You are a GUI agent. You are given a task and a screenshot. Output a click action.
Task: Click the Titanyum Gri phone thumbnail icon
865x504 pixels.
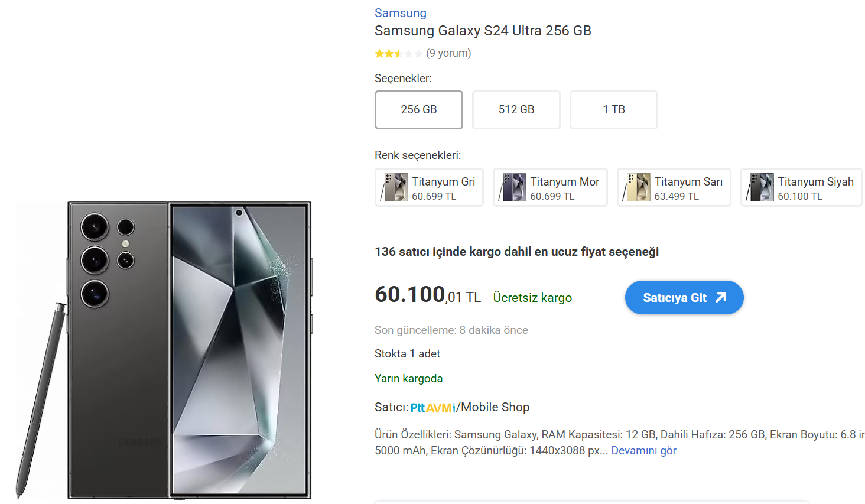(x=395, y=187)
